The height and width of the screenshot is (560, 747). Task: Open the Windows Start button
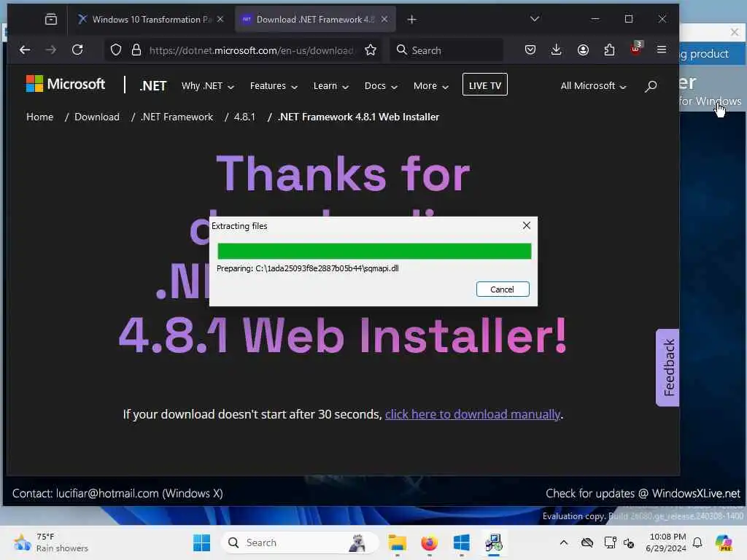(x=201, y=542)
